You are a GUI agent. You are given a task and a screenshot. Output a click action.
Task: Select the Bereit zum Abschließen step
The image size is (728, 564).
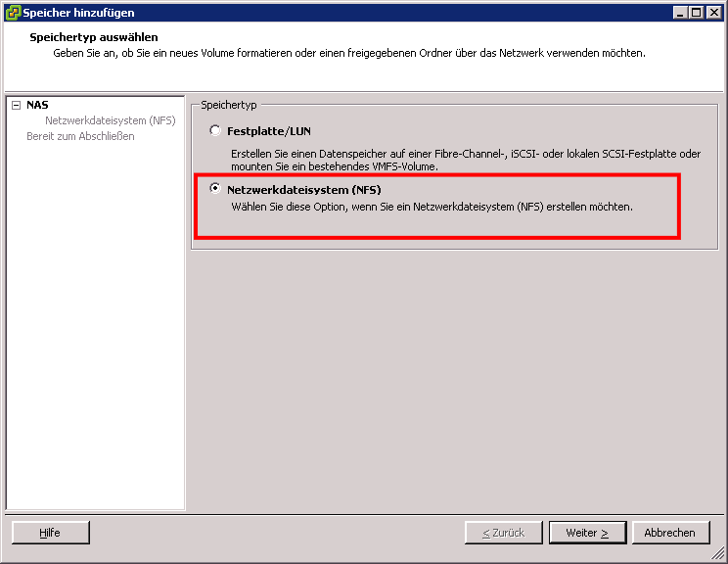click(x=80, y=136)
